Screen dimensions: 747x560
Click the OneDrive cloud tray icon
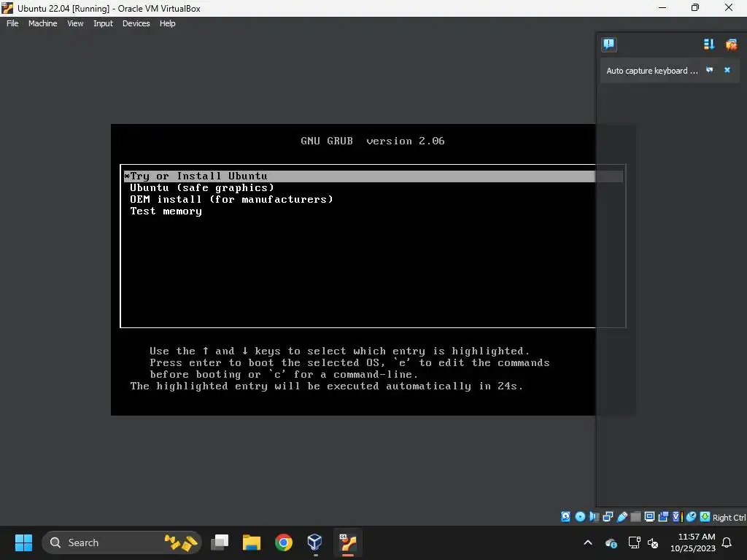(611, 542)
